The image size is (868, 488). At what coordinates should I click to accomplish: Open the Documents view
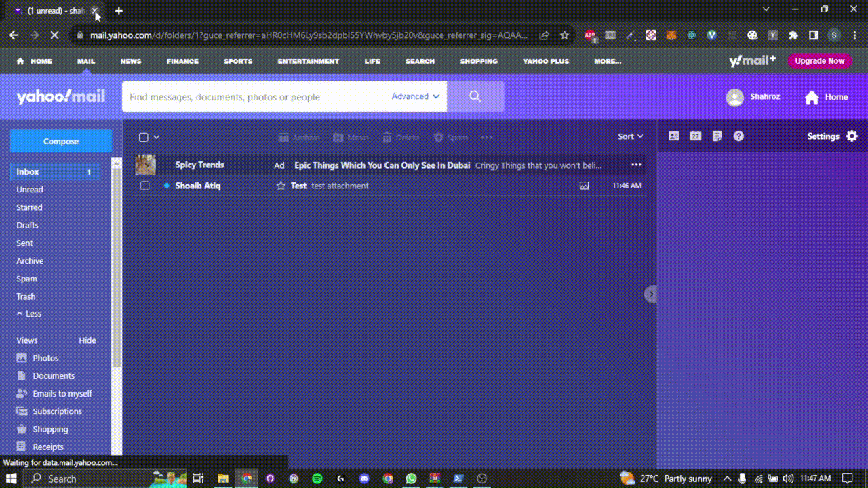[x=45, y=375]
